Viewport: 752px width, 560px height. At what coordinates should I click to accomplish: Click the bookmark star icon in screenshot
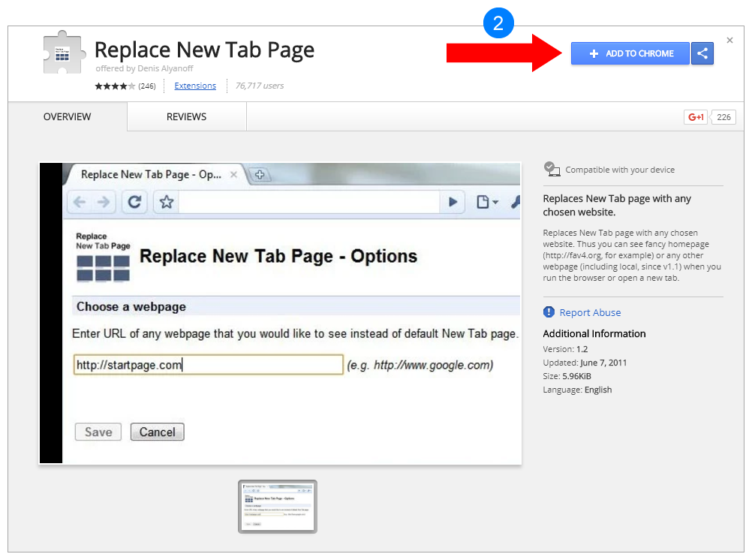[167, 202]
